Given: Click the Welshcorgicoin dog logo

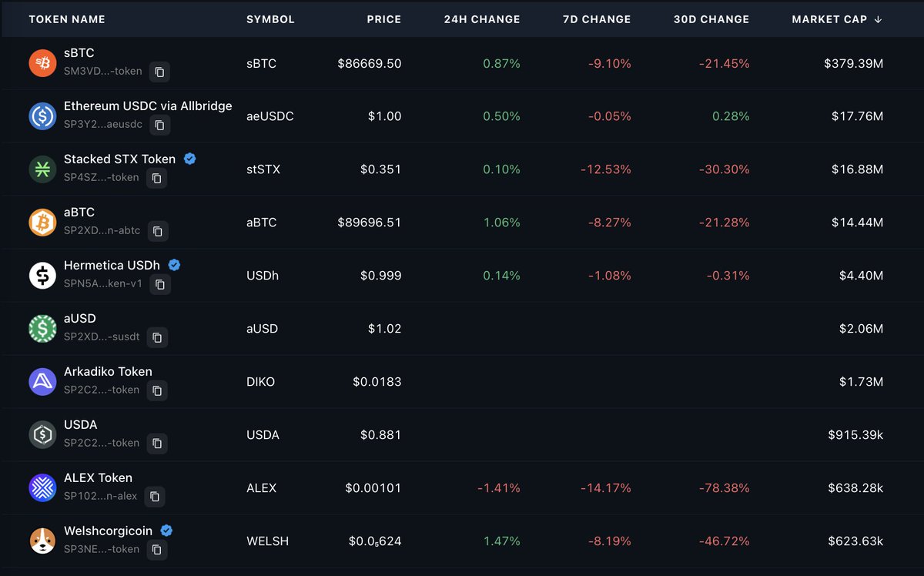Looking at the screenshot, I should click(42, 541).
